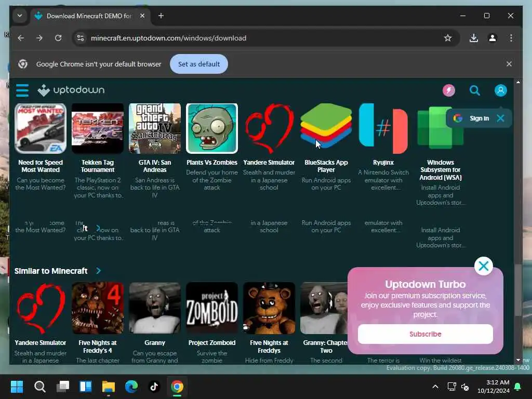View site information icon in address bar

pos(81,38)
